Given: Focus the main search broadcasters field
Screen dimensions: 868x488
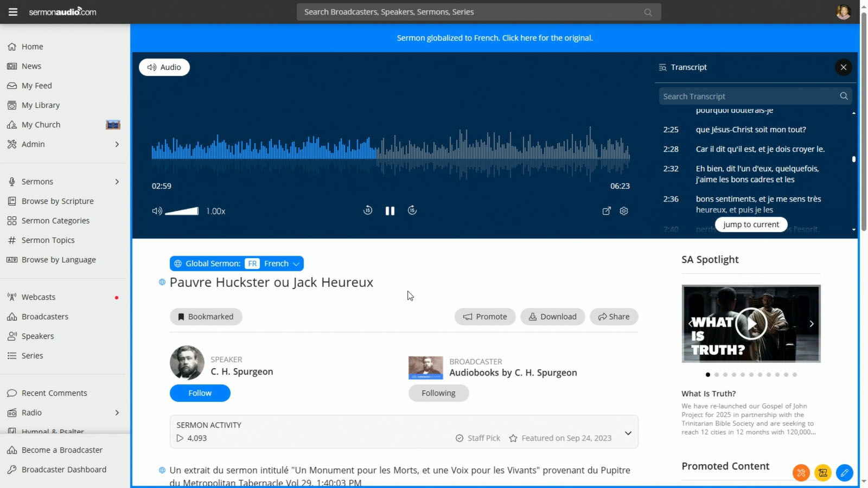Looking at the screenshot, I should coord(478,12).
